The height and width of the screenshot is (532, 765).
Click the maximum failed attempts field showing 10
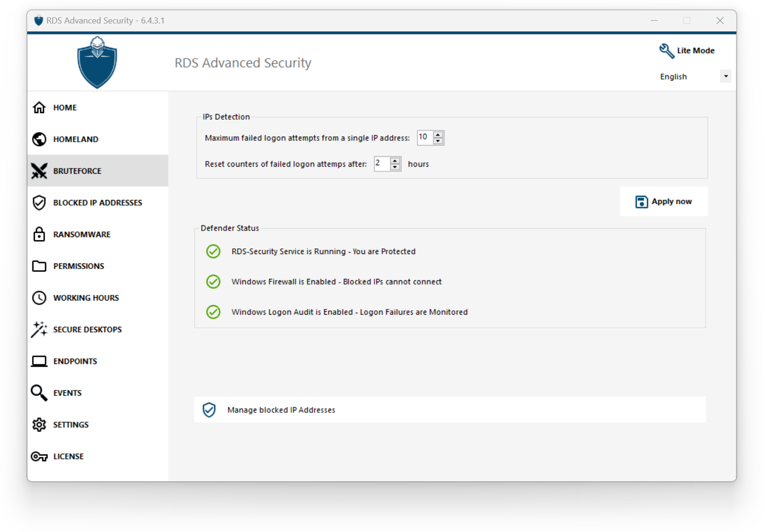point(425,138)
